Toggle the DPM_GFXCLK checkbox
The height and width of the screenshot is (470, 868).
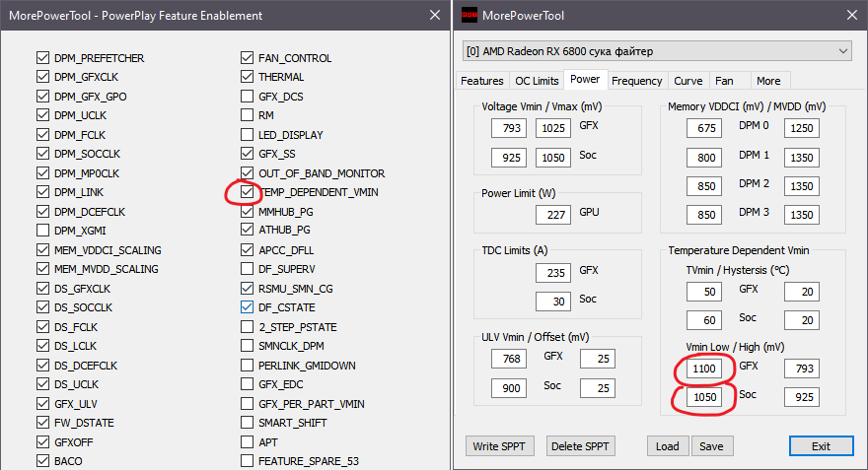tap(42, 77)
